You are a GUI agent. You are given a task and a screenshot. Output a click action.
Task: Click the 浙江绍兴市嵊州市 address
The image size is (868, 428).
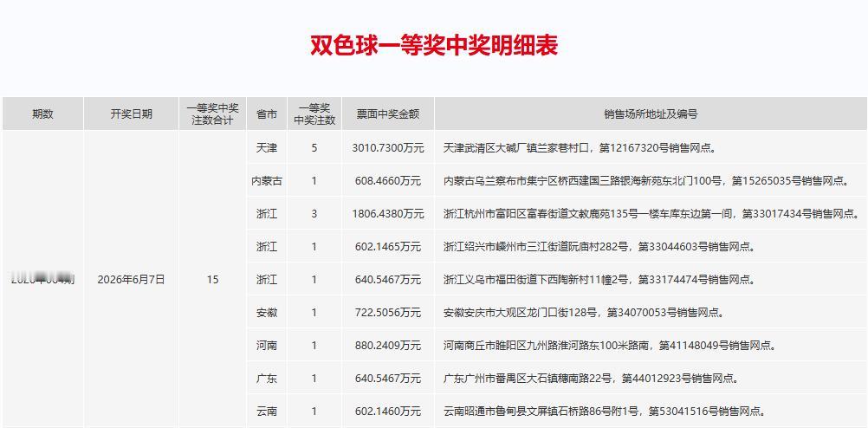(599, 247)
